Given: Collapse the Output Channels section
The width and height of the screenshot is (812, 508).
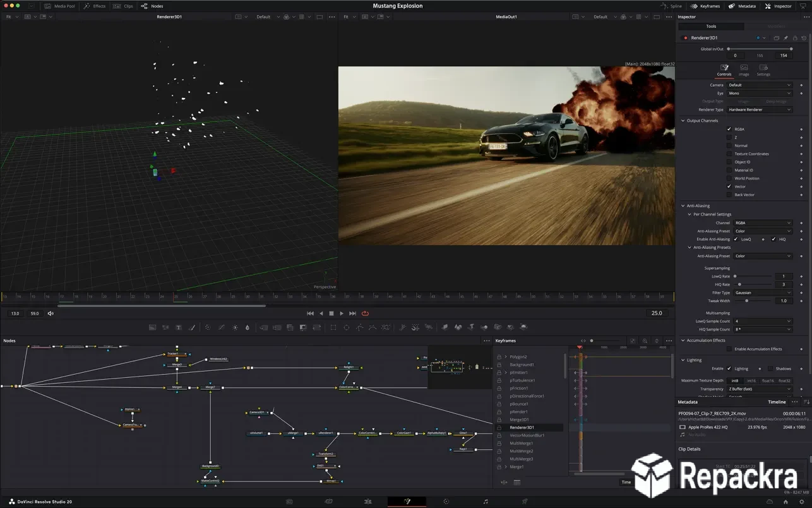Looking at the screenshot, I should click(683, 121).
